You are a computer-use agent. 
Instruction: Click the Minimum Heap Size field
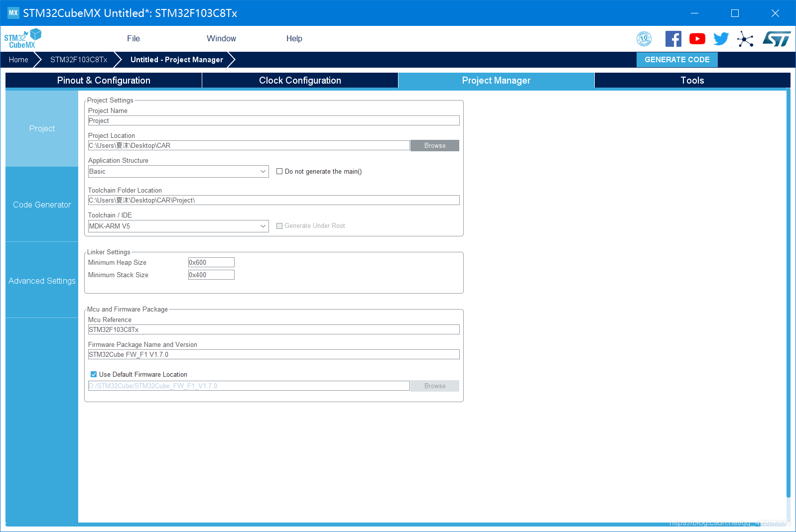(x=211, y=262)
